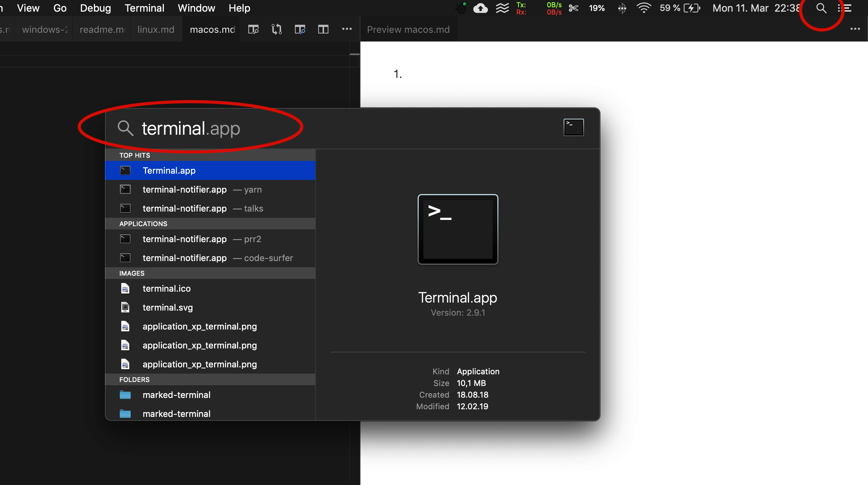Click the Size value 10,1 MB
Screen dimensions: 868x485
coord(471,383)
